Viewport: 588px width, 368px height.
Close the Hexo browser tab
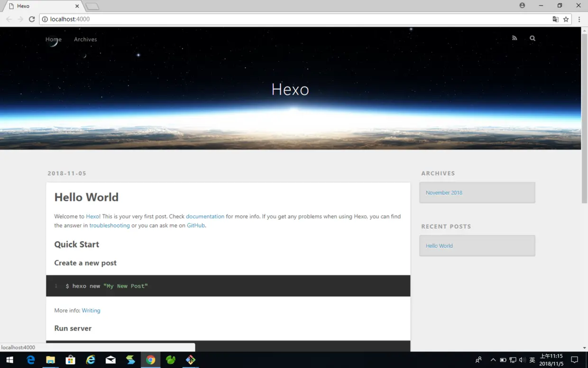(77, 6)
